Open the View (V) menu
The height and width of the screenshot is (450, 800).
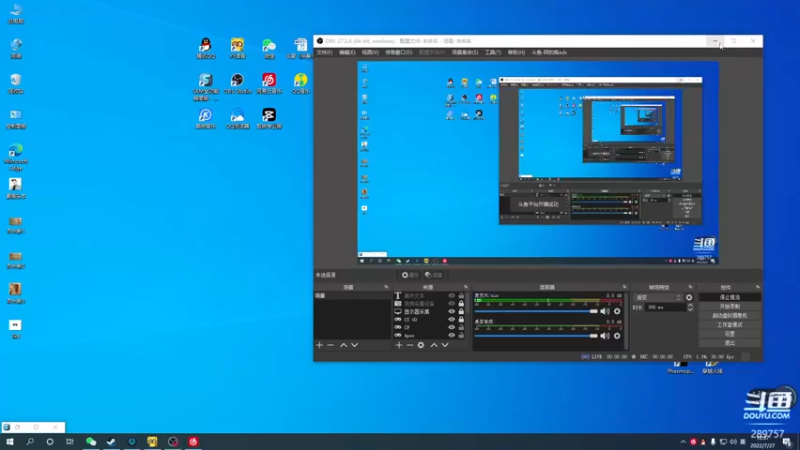(x=370, y=53)
